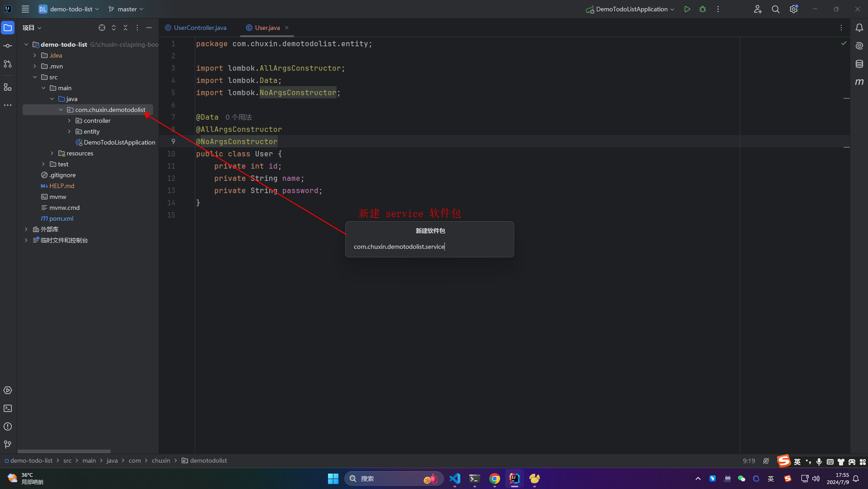This screenshot has height=489, width=868.
Task: Open the terminal app from taskbar
Action: [475, 479]
